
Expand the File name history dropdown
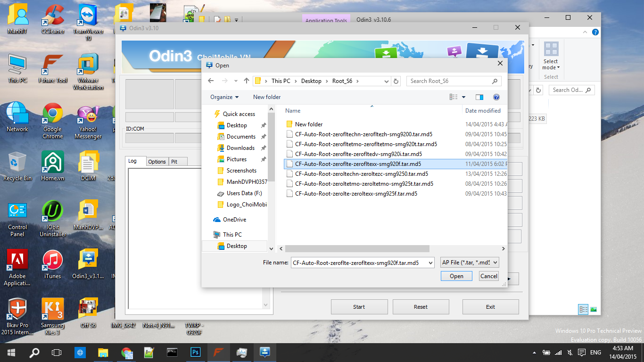(x=429, y=263)
